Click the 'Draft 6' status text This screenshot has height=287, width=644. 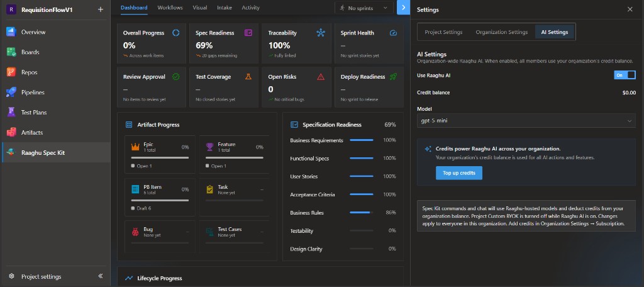coord(144,208)
